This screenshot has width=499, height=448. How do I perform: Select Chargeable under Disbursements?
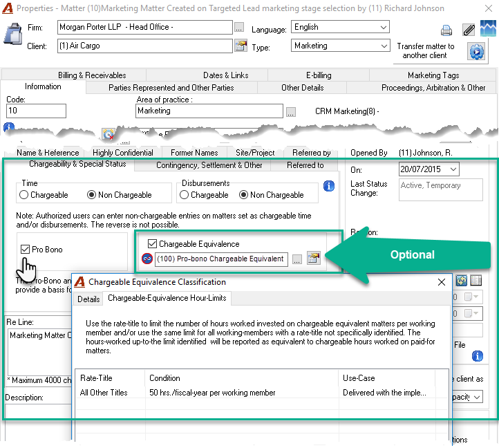pyautogui.click(x=204, y=195)
